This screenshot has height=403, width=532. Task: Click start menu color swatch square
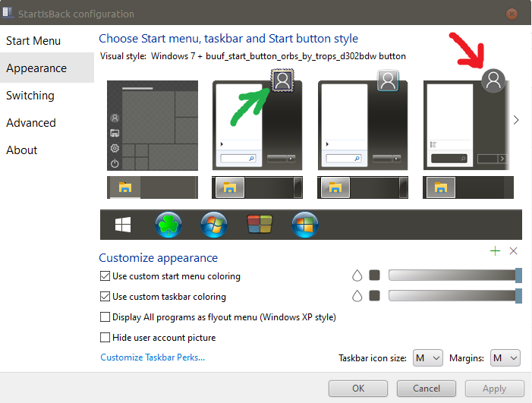coord(375,275)
